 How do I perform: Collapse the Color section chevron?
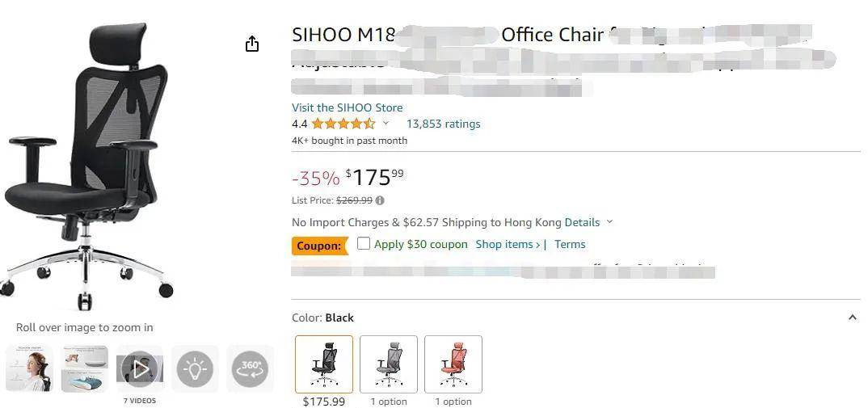(x=853, y=318)
